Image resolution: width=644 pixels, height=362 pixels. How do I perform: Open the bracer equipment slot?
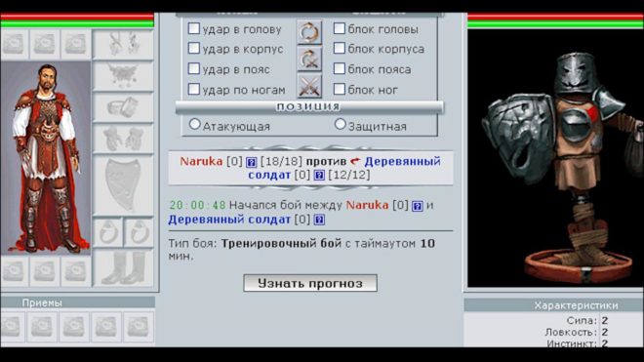123,107
